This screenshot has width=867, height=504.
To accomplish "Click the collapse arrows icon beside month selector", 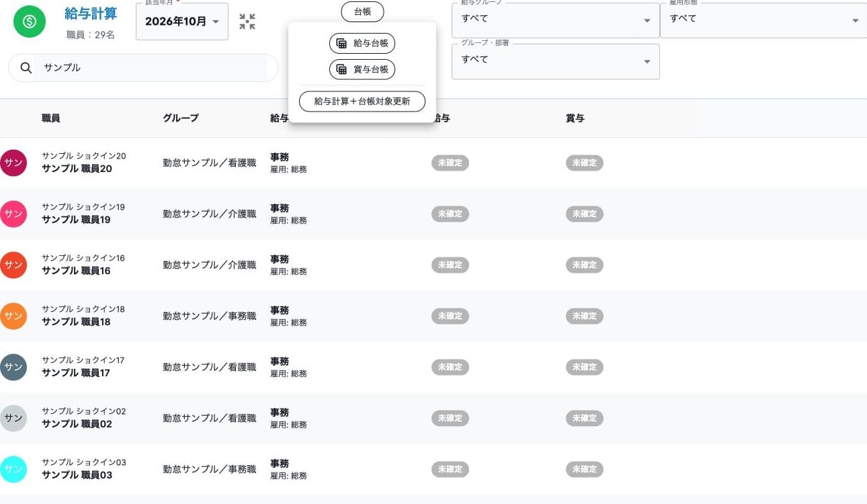I will [247, 22].
